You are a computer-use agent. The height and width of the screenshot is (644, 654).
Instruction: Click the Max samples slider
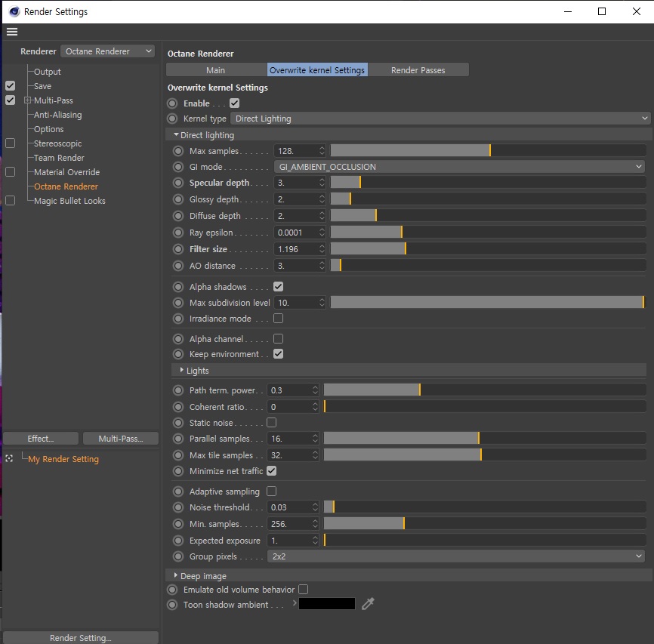[x=489, y=150]
